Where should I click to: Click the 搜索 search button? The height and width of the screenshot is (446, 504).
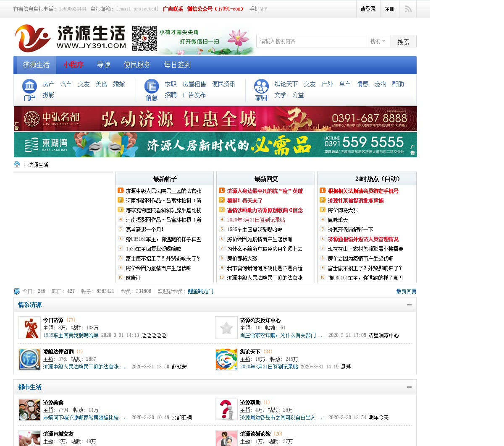coord(404,42)
